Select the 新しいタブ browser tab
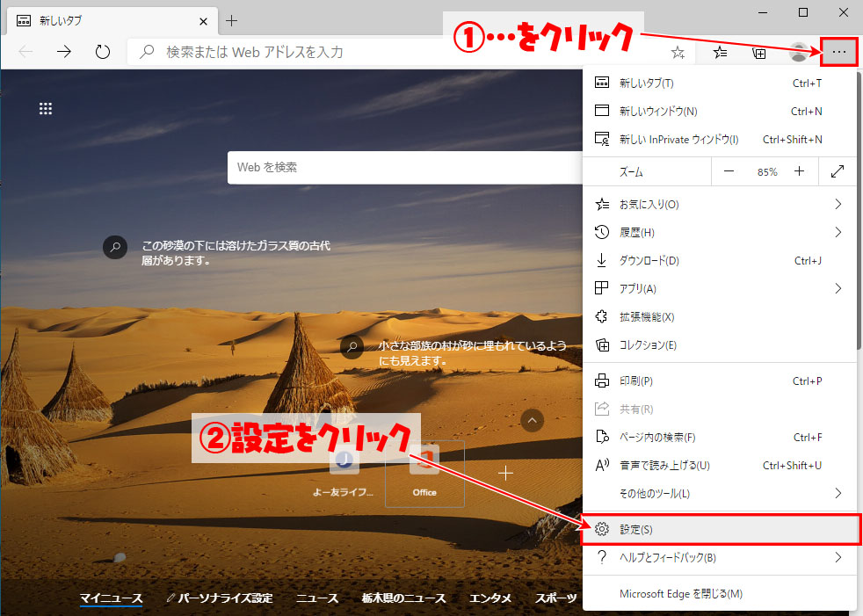 pyautogui.click(x=112, y=21)
